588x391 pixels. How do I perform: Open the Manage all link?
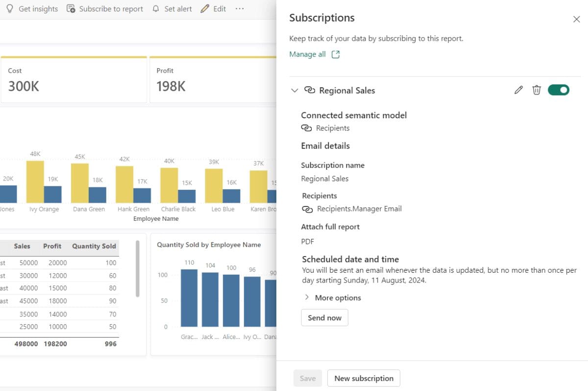pos(307,54)
